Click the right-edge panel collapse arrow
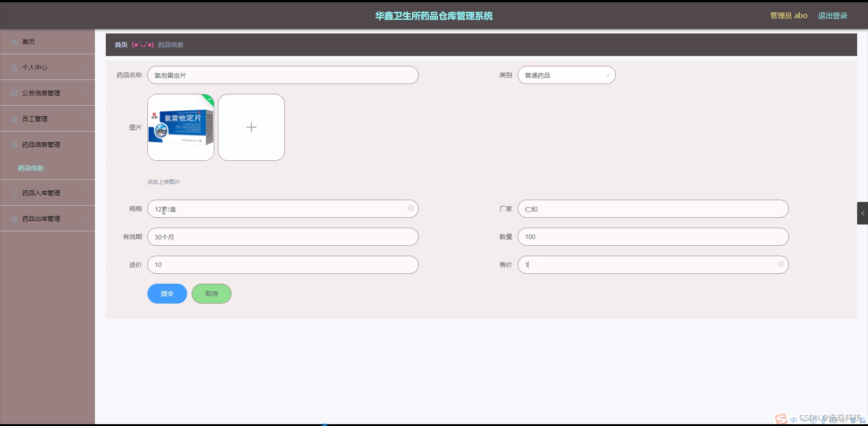 (863, 213)
